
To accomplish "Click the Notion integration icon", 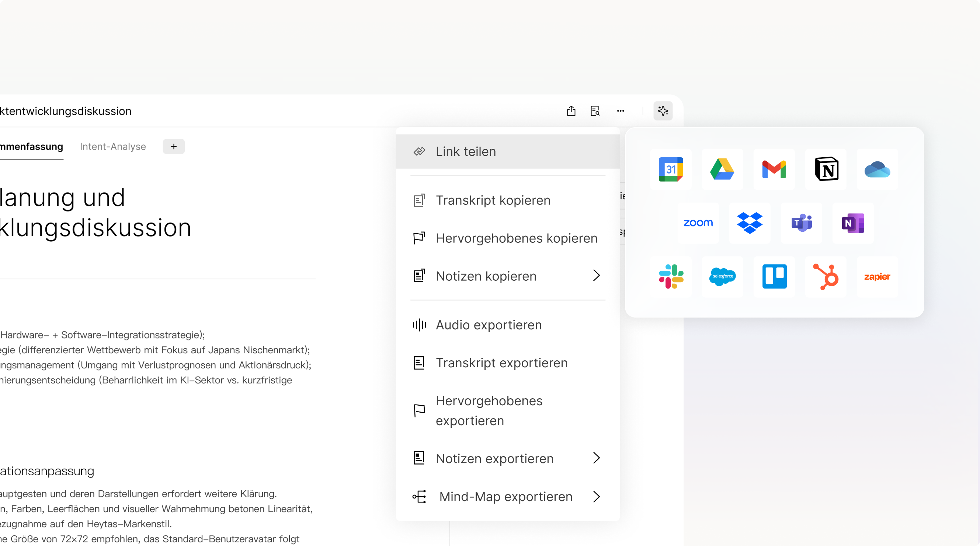I will tap(826, 169).
